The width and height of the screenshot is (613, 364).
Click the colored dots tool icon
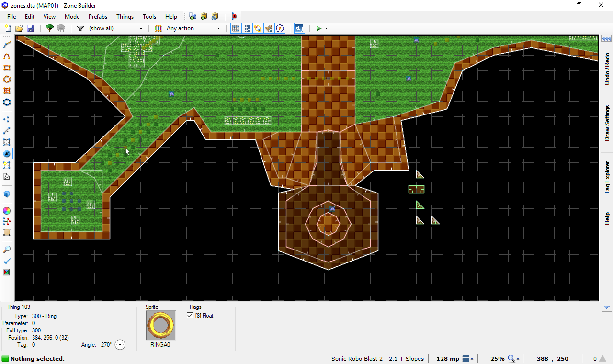7,222
